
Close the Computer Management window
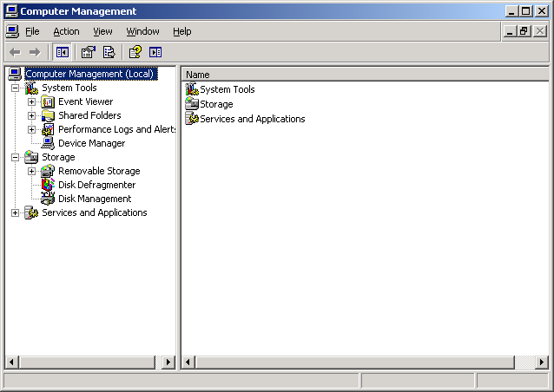click(542, 11)
